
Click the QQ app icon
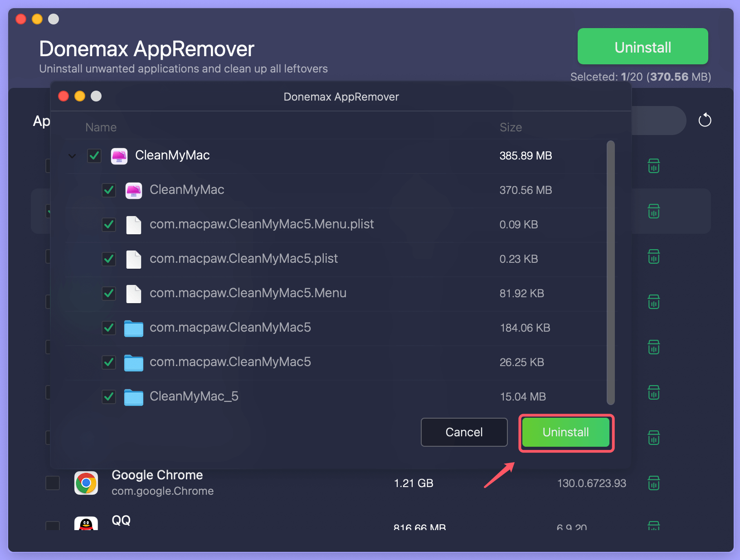point(86,525)
